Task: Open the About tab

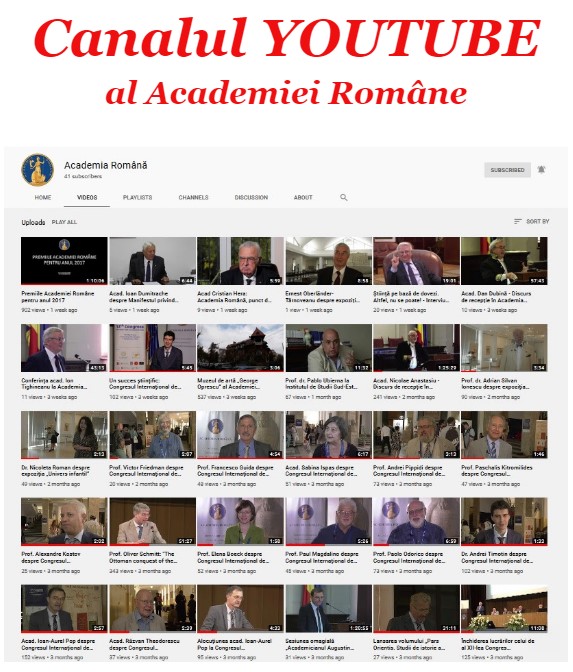Action: [x=303, y=197]
